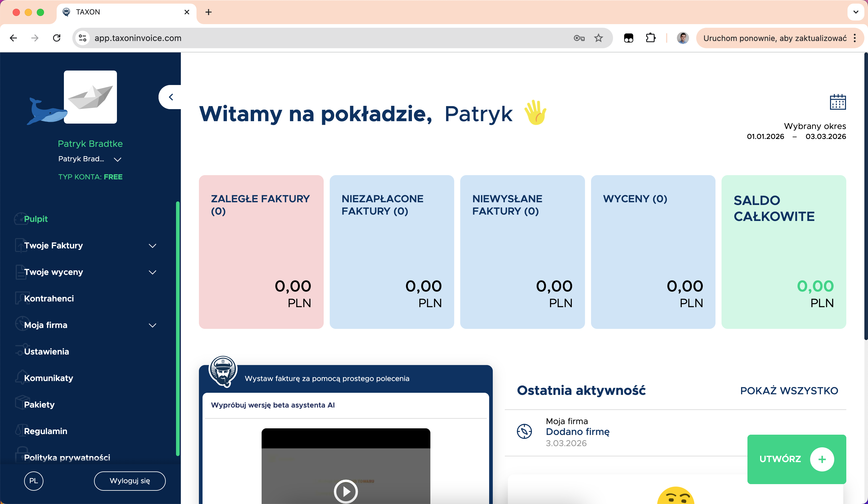Reload the page in the browser
This screenshot has height=504, width=868.
tap(57, 38)
